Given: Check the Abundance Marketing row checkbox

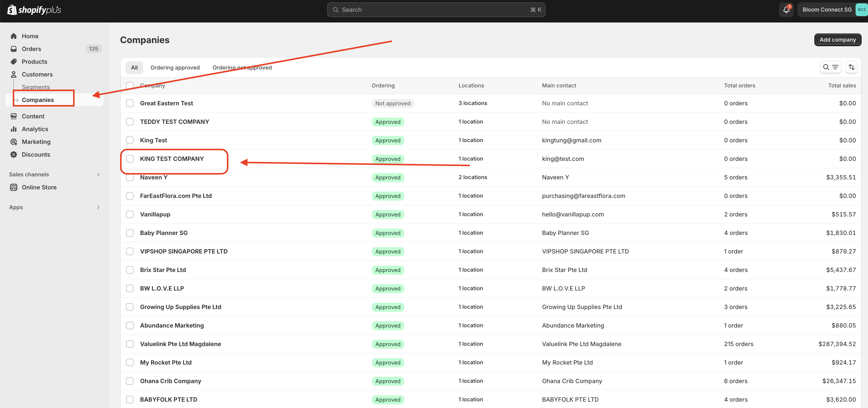Looking at the screenshot, I should [130, 326].
